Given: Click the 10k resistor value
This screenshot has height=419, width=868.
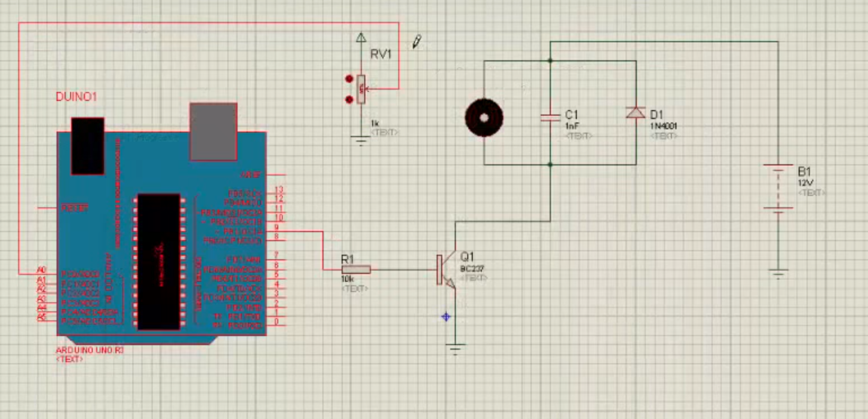Looking at the screenshot, I should coord(347,280).
